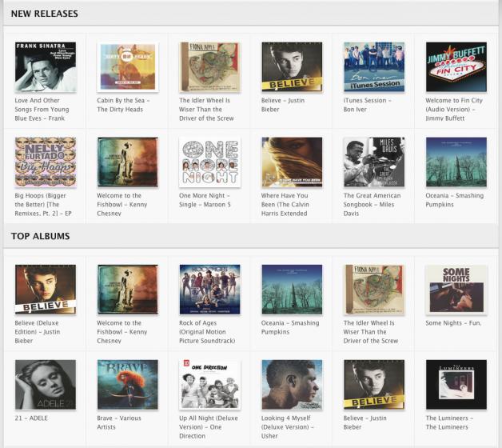502x448 pixels.
Task: Open the Believe - Justin Bieber title link in New Releases
Action: point(283,105)
